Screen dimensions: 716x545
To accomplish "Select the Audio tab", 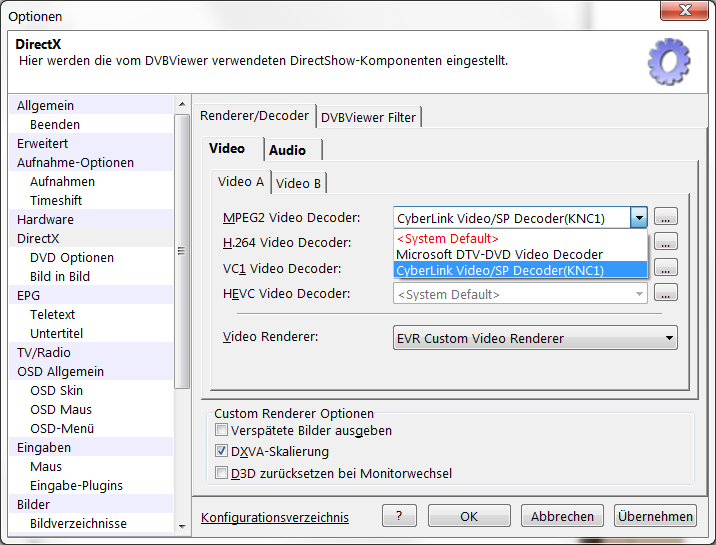I will [x=293, y=150].
